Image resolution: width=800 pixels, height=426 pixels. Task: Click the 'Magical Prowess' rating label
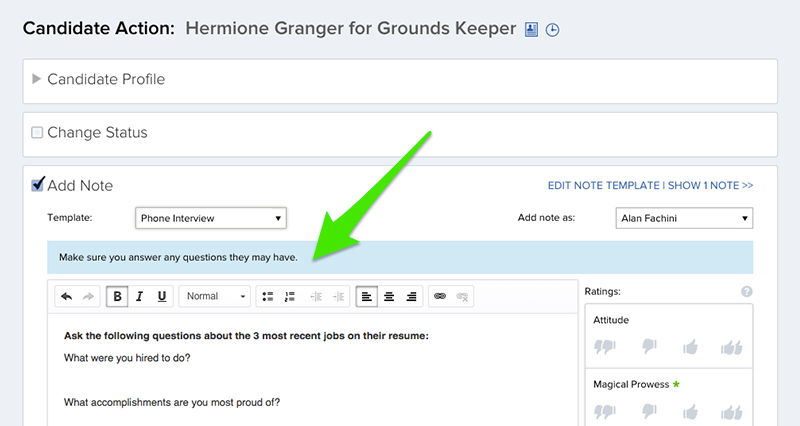tap(631, 384)
